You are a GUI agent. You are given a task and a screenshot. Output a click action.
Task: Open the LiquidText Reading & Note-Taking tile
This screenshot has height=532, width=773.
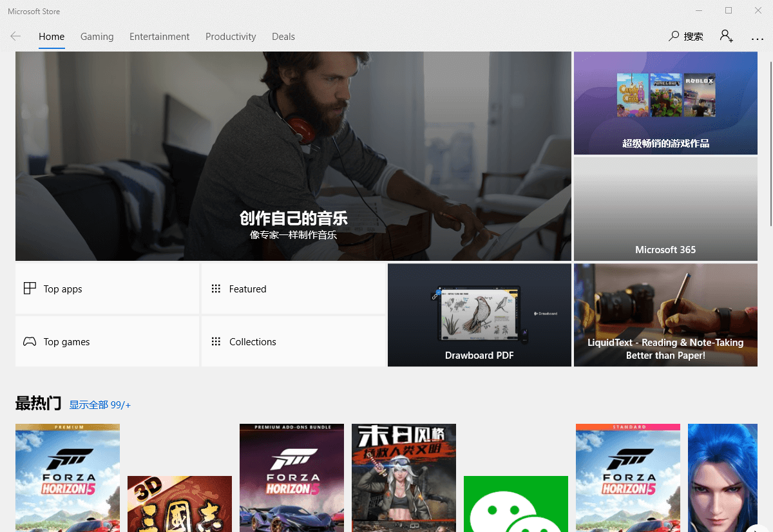tap(665, 315)
